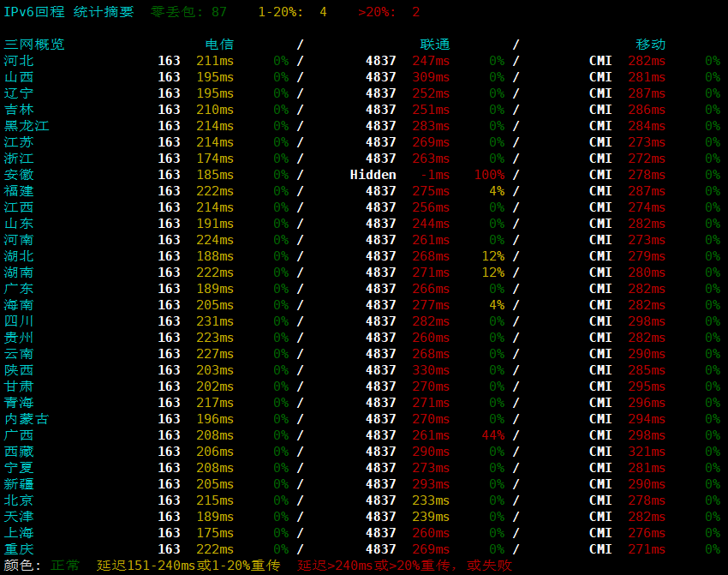
Task: Click the '吉林' row label
Action: pos(19,110)
